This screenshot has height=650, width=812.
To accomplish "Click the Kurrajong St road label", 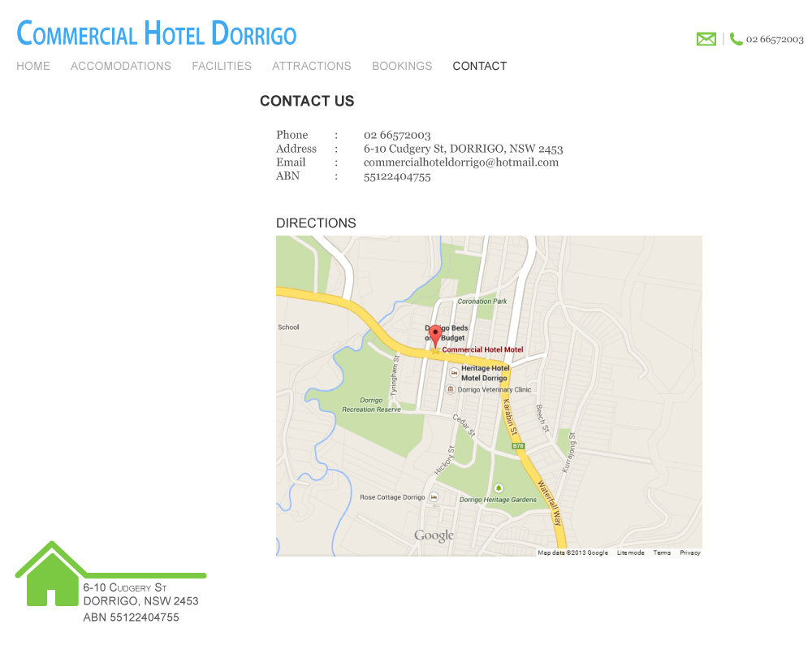I will click(568, 453).
